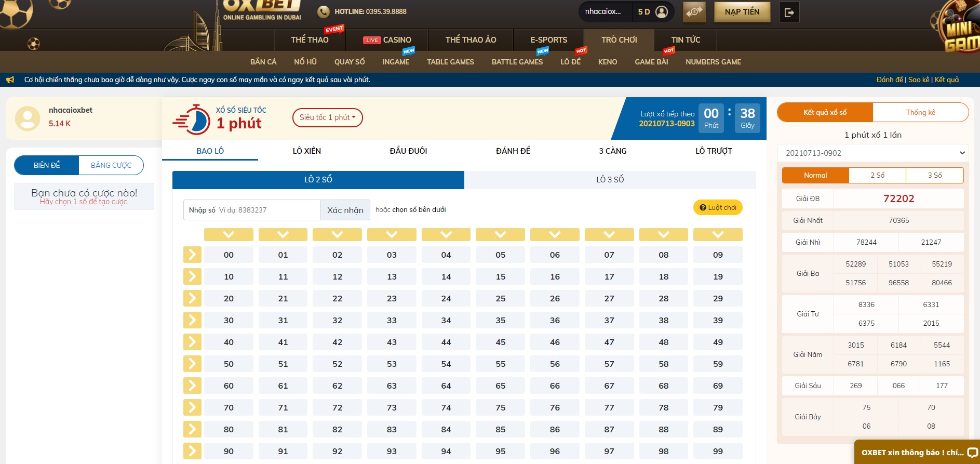Viewport: 980px width, 464px height.
Task: Click the logout icon in header
Action: coord(789,12)
